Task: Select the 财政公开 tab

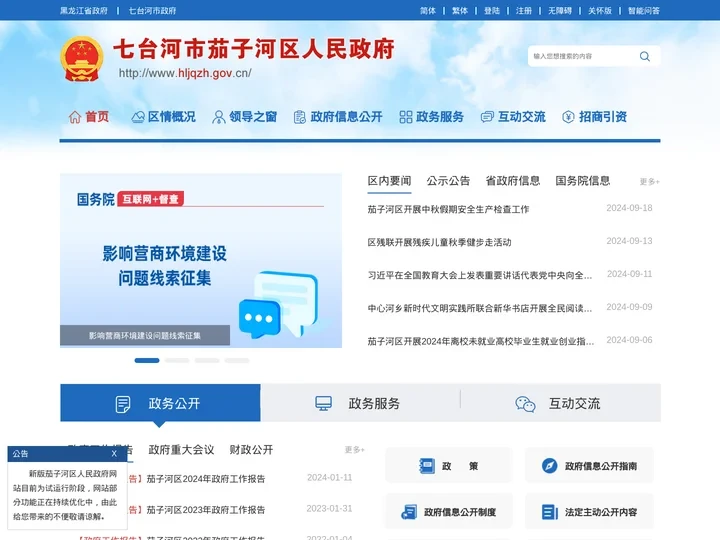Action: [x=251, y=450]
